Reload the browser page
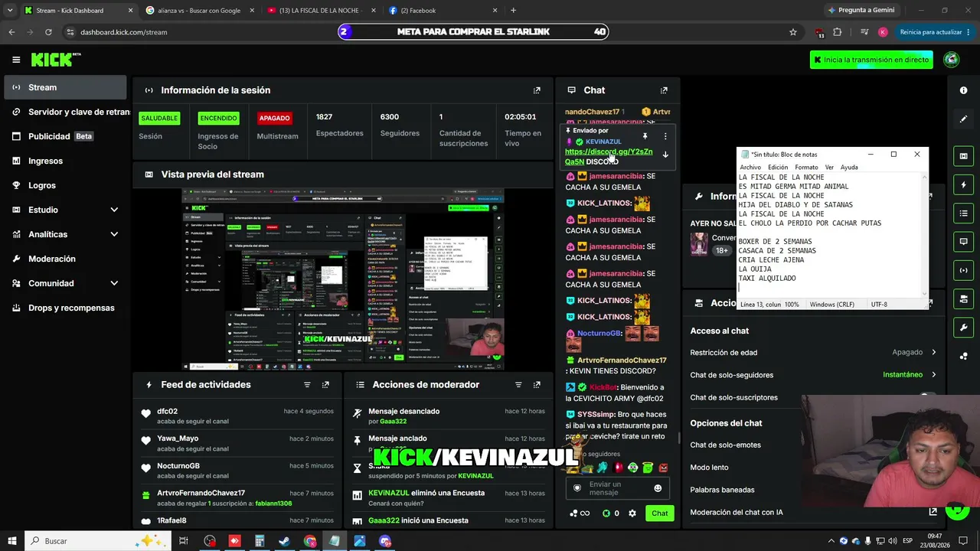 [x=48, y=32]
